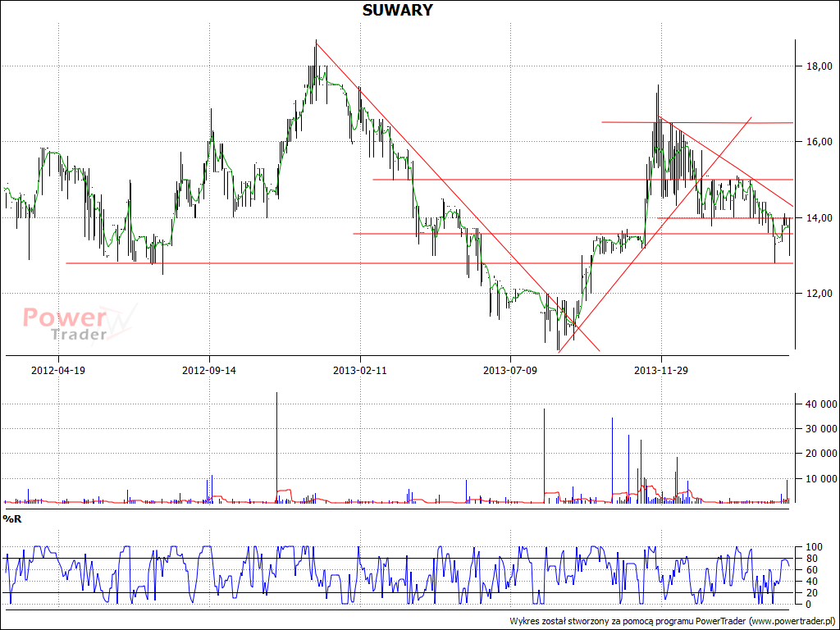Select the 30 000 volume axis label
The image size is (840, 630).
pyautogui.click(x=820, y=429)
